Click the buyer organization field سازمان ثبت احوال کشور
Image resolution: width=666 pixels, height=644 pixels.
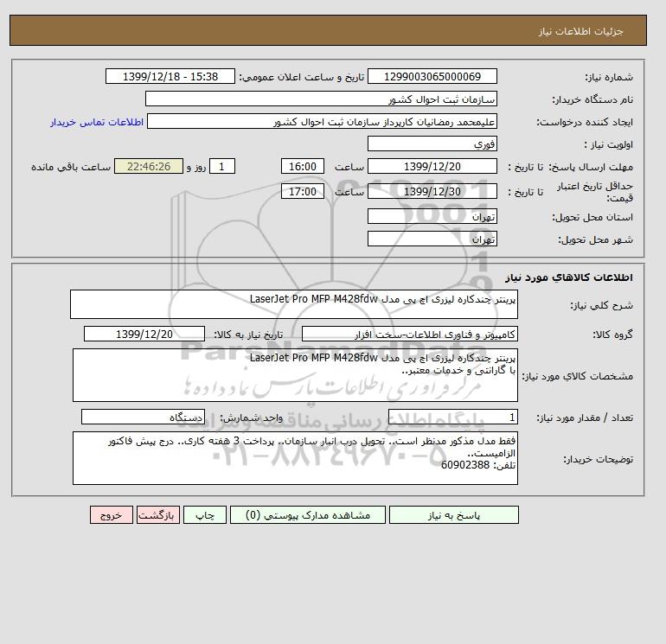(321, 99)
